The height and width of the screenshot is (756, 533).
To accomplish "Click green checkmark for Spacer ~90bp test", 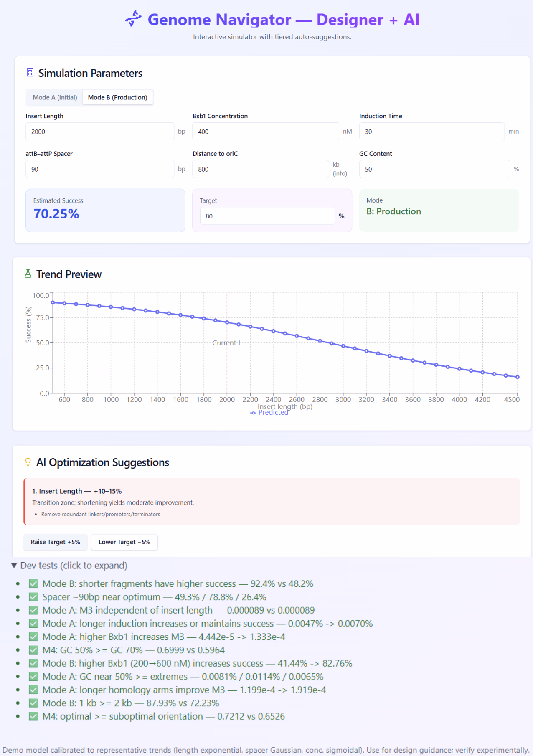I will [x=33, y=597].
